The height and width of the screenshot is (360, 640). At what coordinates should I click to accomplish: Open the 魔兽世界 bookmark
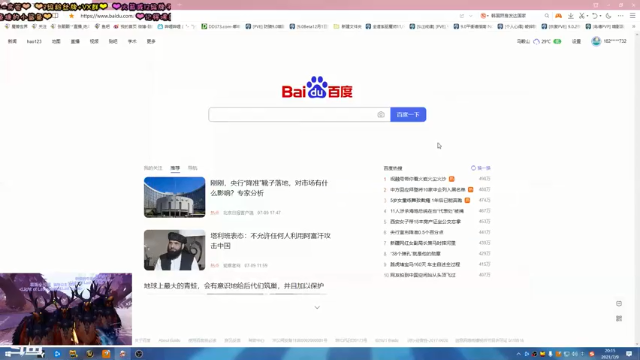pyautogui.click(x=16, y=27)
